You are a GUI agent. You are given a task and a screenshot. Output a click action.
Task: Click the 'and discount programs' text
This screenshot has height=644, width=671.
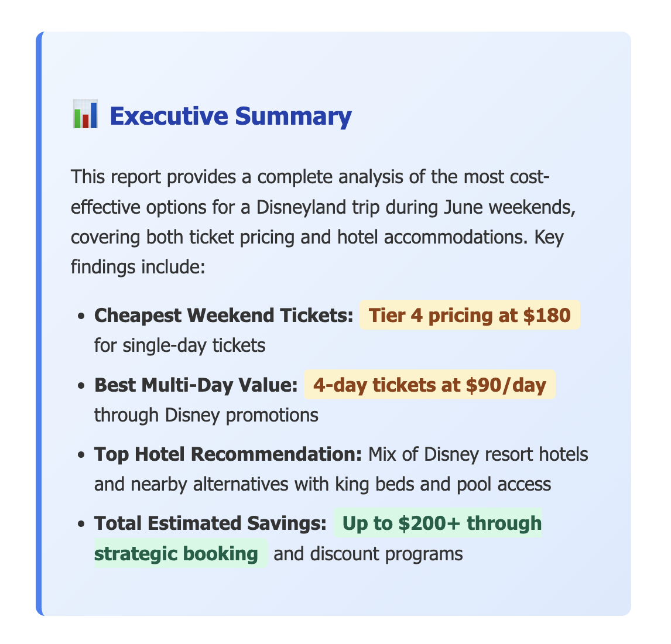(368, 553)
